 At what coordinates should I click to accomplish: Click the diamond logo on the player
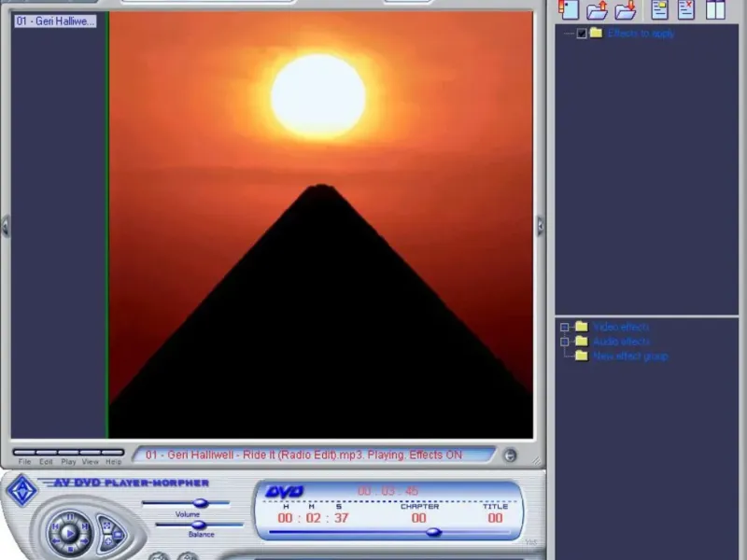[x=22, y=489]
